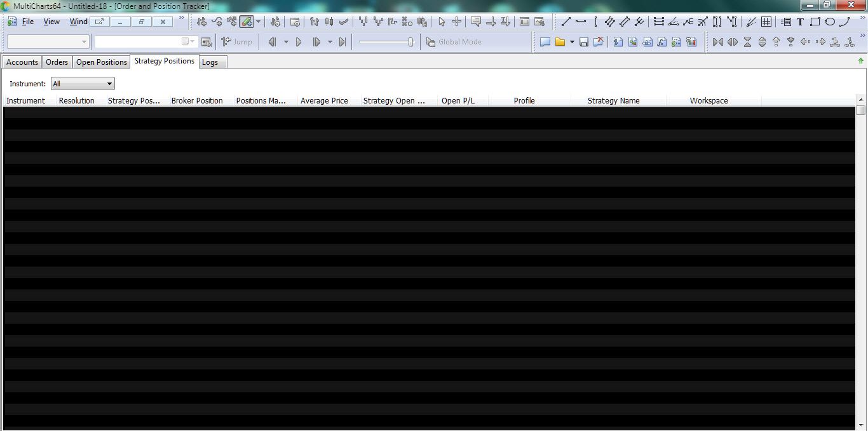This screenshot has width=868, height=431.
Task: Click the close workspace icon
Action: [599, 42]
